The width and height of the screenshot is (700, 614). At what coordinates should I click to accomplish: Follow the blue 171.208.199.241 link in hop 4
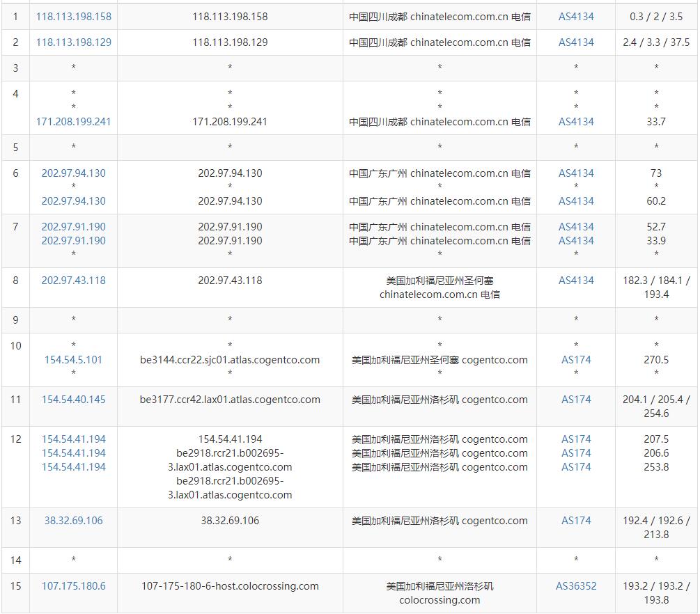74,122
